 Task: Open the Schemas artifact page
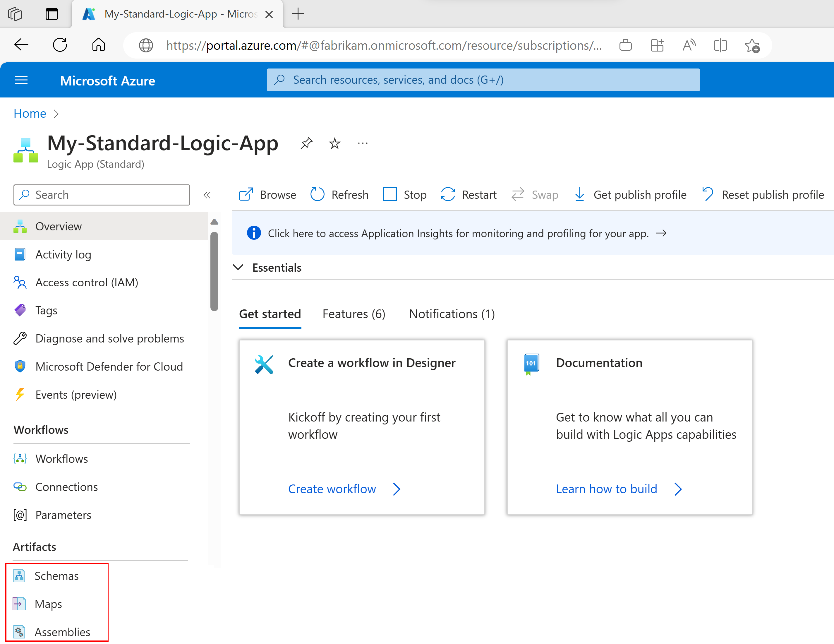(x=56, y=576)
